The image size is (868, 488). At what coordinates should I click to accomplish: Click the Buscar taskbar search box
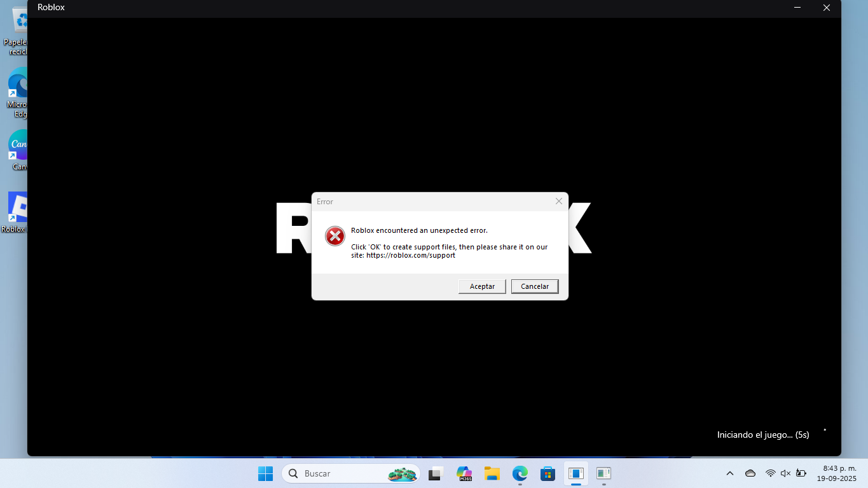[x=351, y=473]
